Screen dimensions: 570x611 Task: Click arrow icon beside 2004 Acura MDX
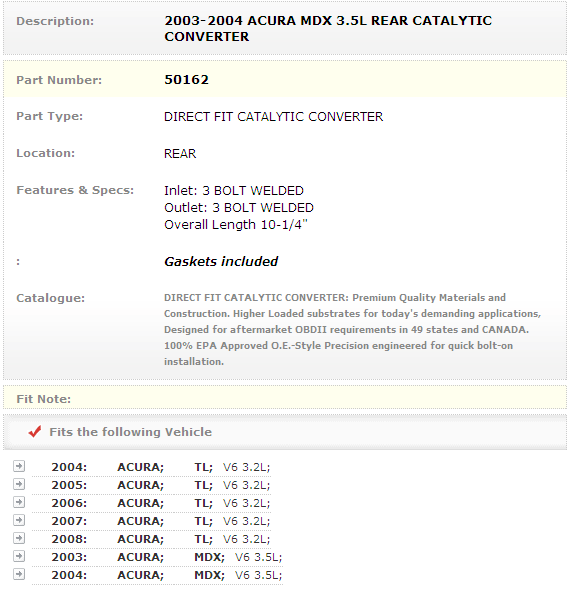tap(19, 574)
